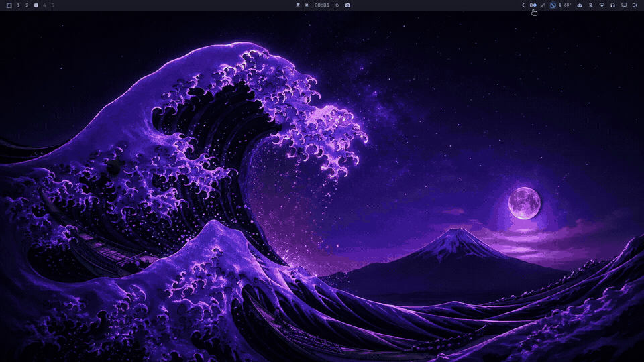Select the active workspace square indicator

(36, 5)
